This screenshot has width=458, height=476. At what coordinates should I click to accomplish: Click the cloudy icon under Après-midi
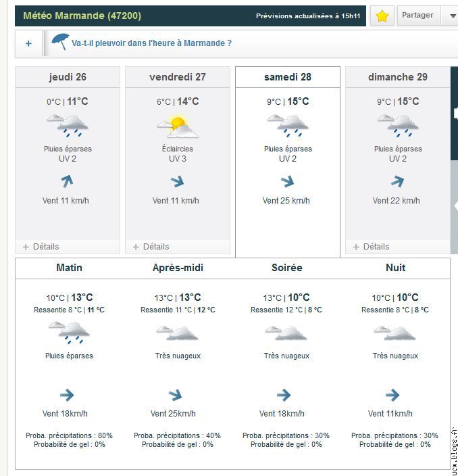click(x=177, y=333)
